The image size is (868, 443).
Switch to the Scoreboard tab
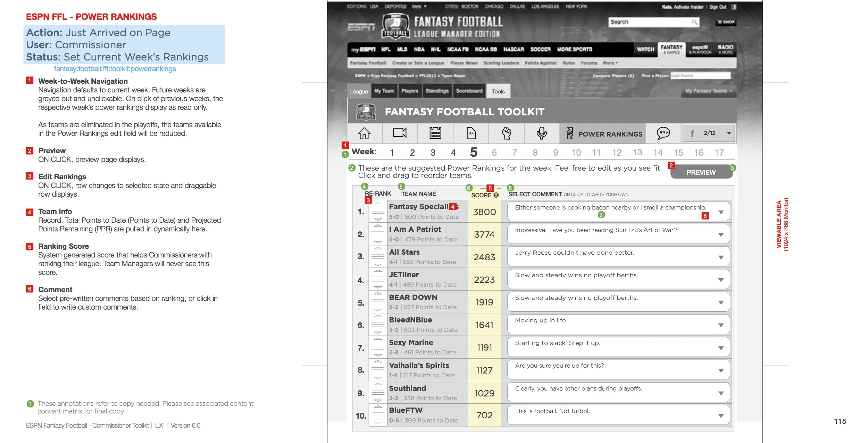pos(469,91)
